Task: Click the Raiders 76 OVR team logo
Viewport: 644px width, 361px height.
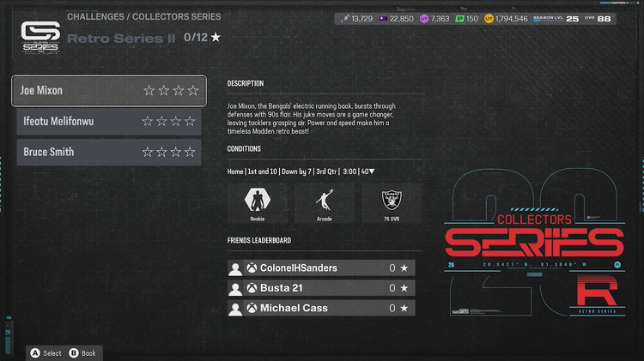Action: click(392, 200)
